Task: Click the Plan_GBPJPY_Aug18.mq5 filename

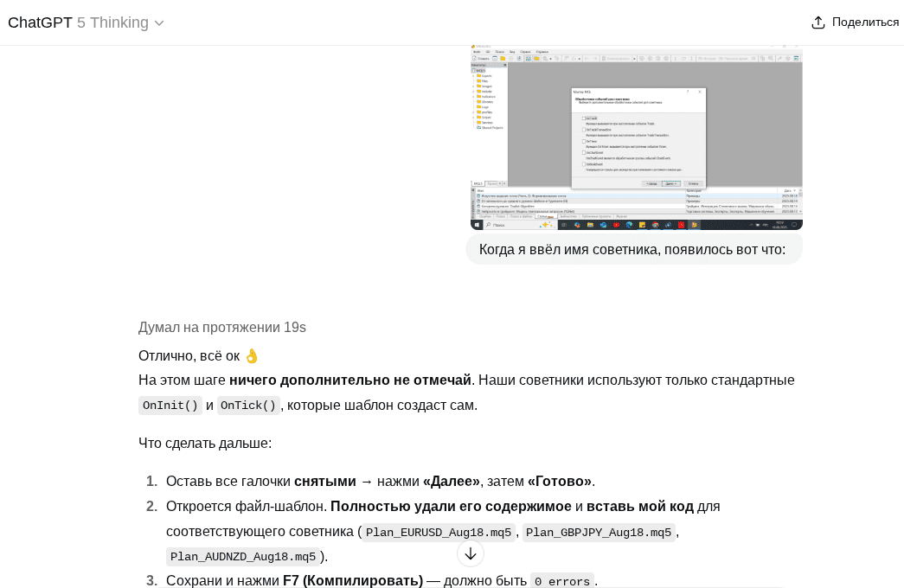Action: pyautogui.click(x=599, y=532)
